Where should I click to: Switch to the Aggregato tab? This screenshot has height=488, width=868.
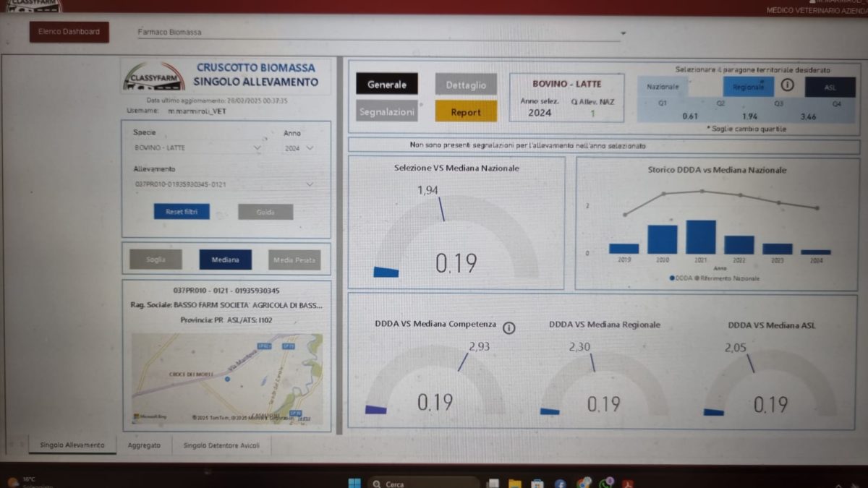click(x=144, y=445)
